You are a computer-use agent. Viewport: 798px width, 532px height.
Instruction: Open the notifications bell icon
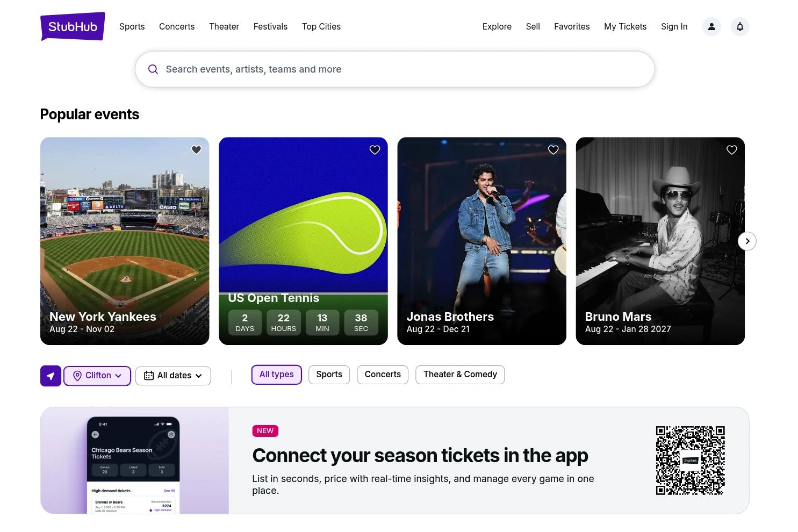tap(740, 27)
